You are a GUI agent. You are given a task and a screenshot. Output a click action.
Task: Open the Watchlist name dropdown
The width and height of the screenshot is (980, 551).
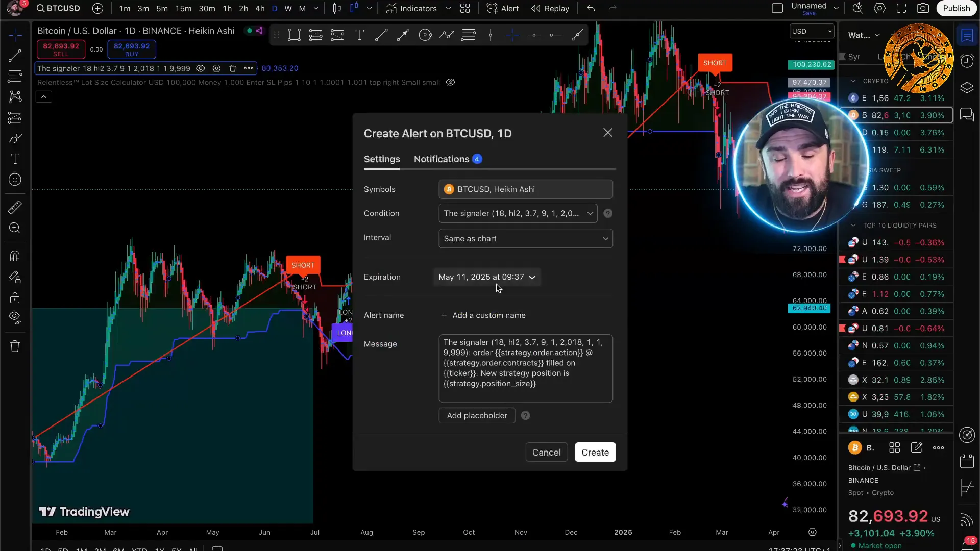click(864, 35)
